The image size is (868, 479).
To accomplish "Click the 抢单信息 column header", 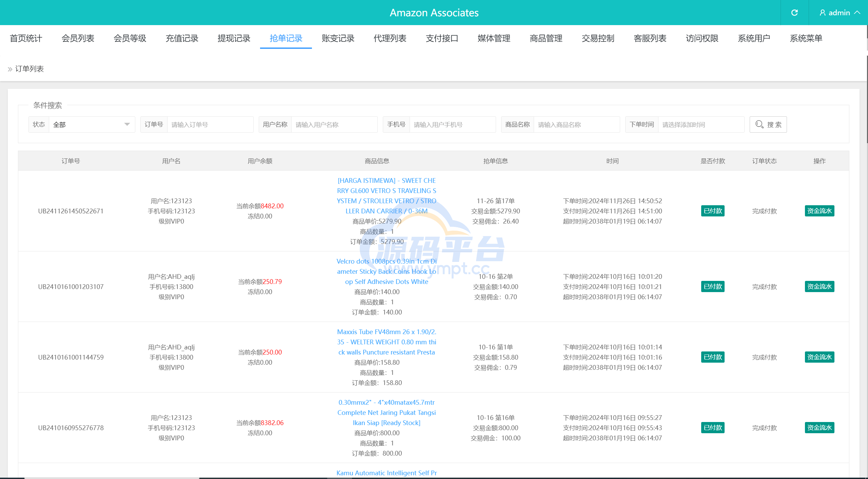I will click(496, 161).
